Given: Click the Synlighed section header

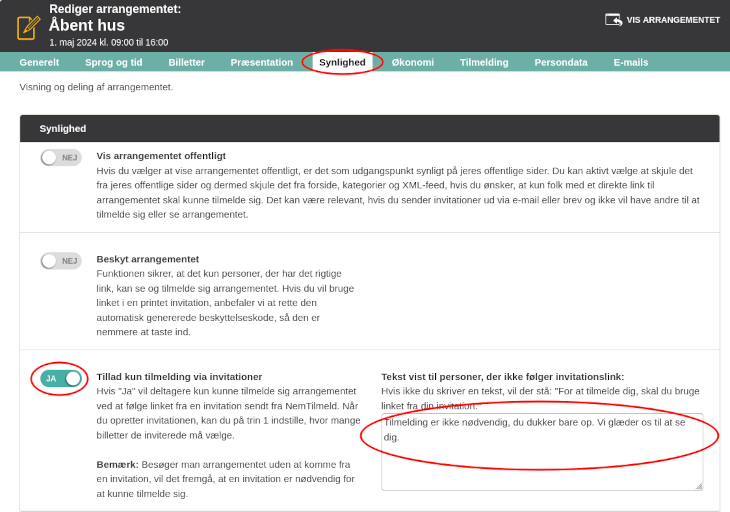Looking at the screenshot, I should [370, 128].
